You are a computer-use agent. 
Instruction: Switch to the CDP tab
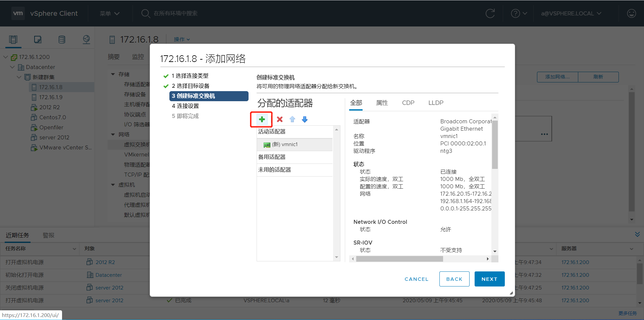[408, 103]
